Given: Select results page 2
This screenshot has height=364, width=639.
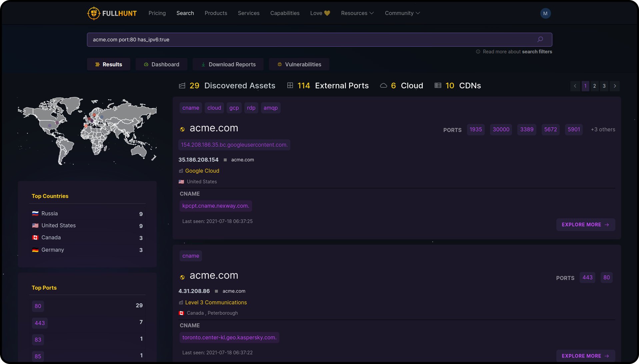Looking at the screenshot, I should click(594, 86).
